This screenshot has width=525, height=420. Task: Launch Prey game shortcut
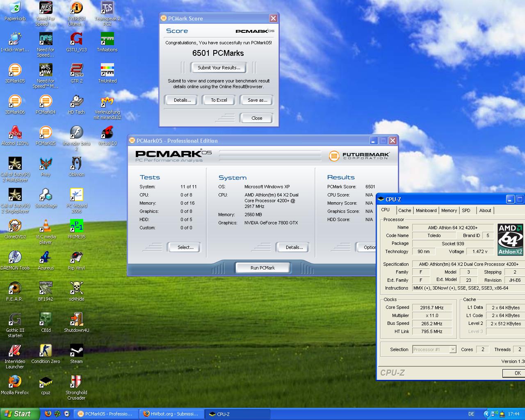point(46,167)
